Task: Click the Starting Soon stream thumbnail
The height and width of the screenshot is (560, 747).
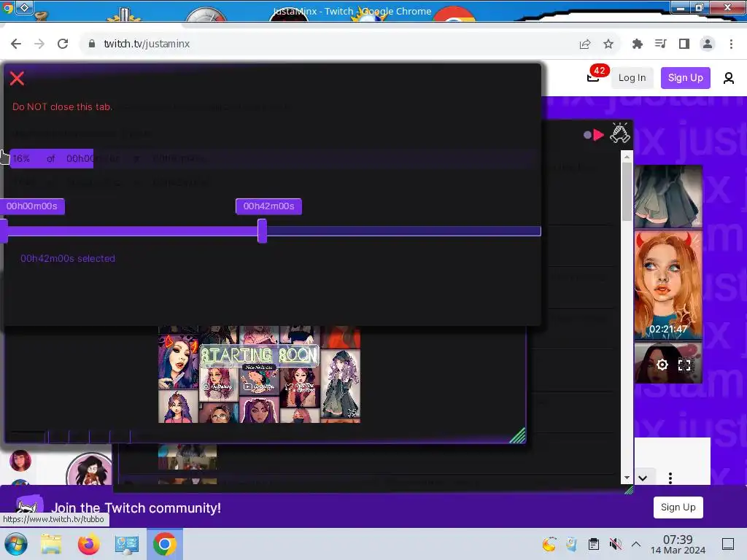Action: click(x=259, y=374)
